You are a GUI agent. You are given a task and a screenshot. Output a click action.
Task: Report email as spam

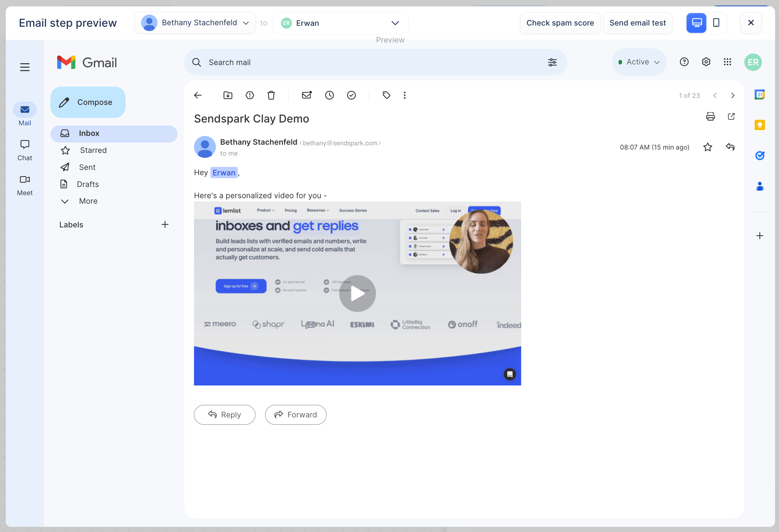pyautogui.click(x=250, y=95)
